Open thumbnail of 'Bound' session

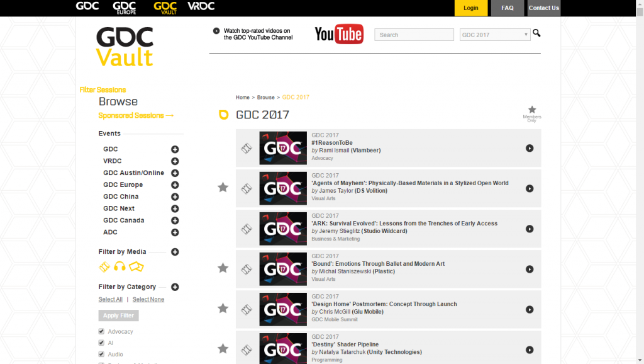point(283,269)
